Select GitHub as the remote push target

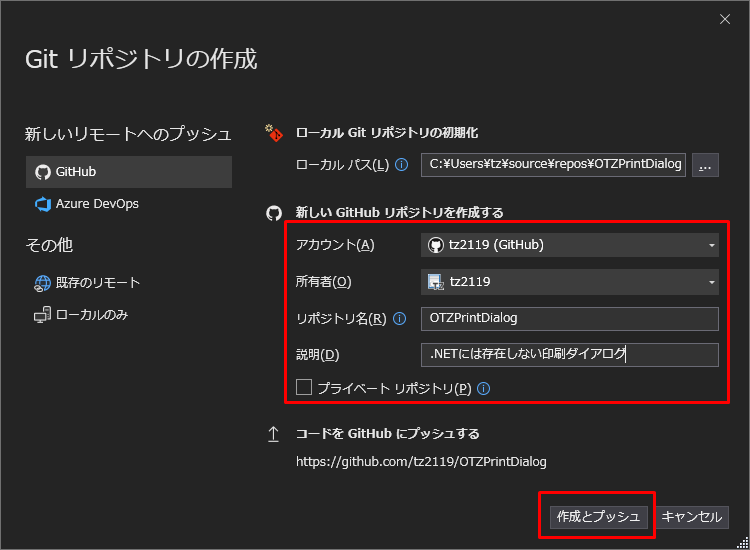coord(129,172)
